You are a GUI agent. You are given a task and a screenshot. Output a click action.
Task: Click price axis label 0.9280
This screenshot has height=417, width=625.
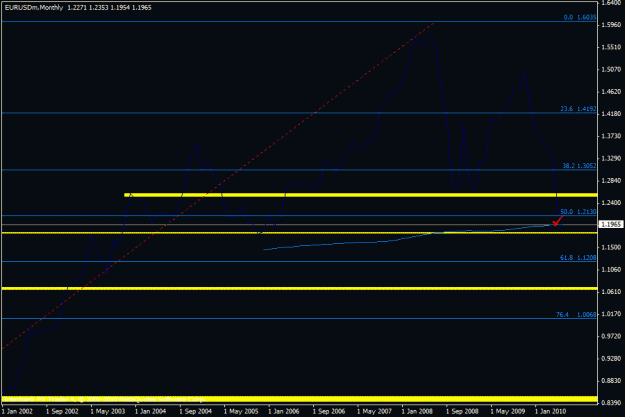611,358
